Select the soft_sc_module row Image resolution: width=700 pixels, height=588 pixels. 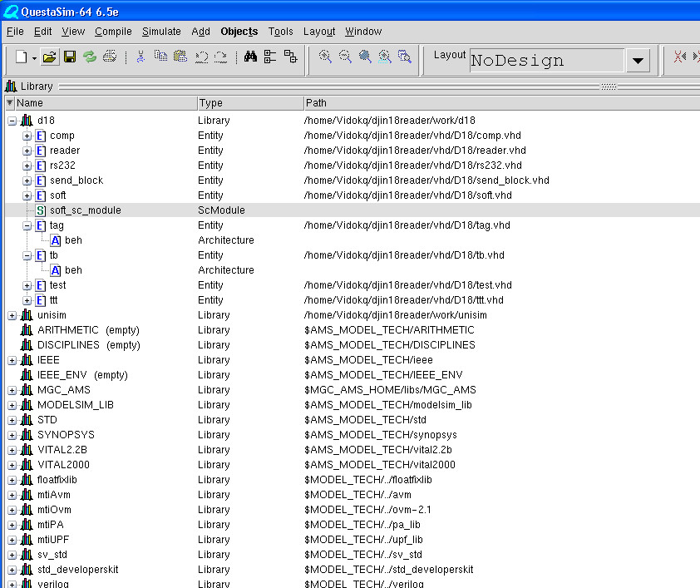[x=352, y=210]
